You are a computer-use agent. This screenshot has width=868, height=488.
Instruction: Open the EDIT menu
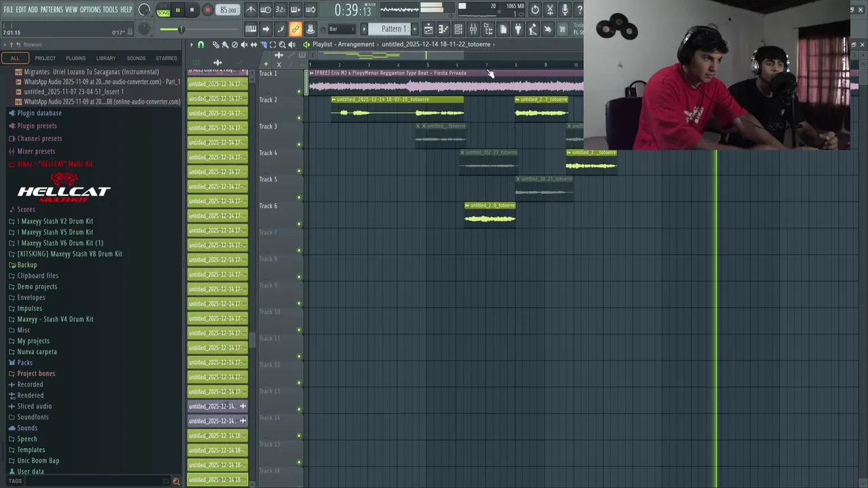pyautogui.click(x=21, y=9)
